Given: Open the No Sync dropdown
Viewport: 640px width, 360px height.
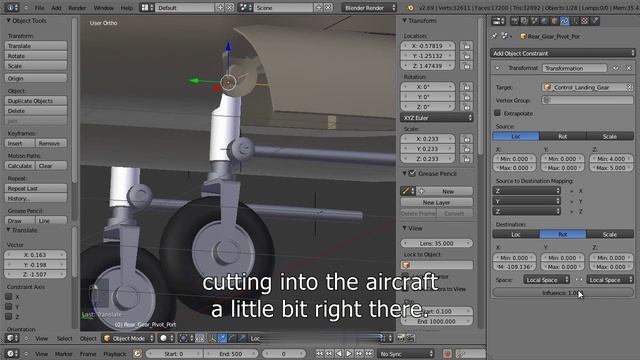Looking at the screenshot, I should (x=406, y=353).
